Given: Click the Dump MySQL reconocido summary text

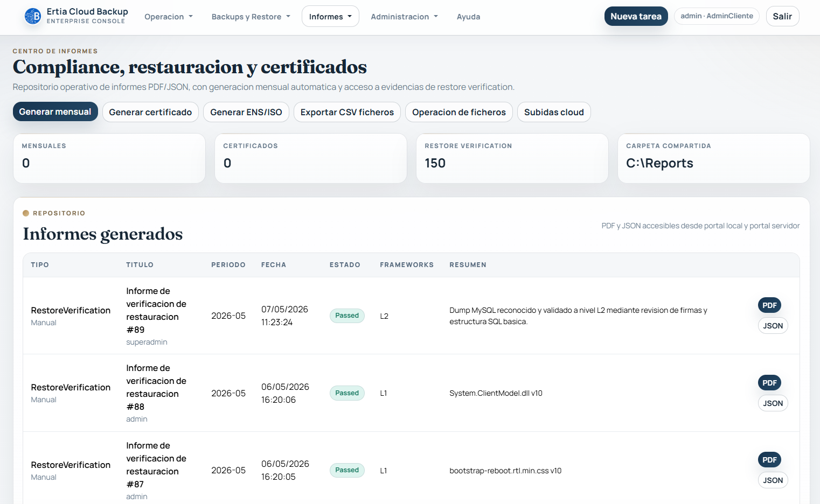Looking at the screenshot, I should [578, 316].
